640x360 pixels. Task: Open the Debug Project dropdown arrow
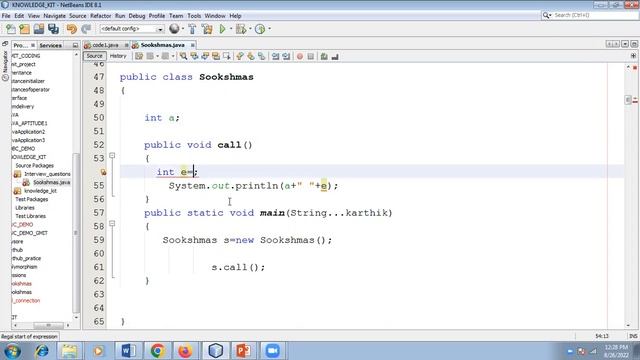250,29
